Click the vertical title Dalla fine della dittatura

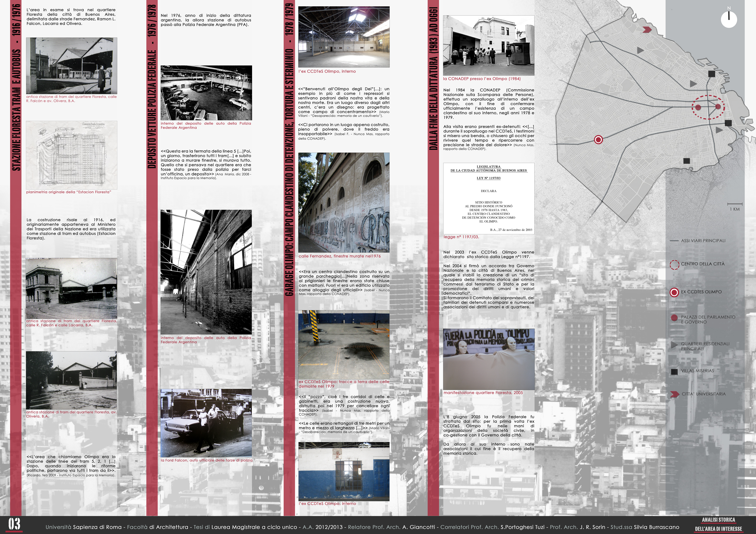(x=434, y=78)
